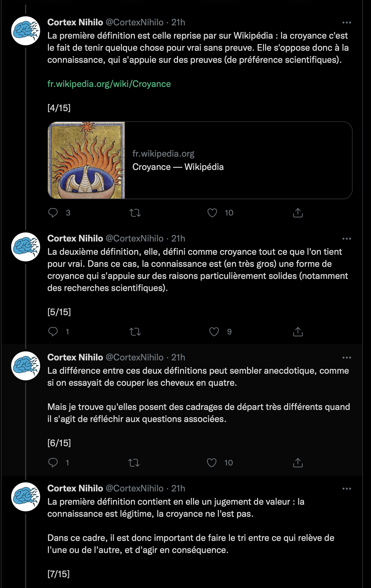
Task: Retweet the [4/15] Wikipedia definition tweet
Action: [135, 213]
